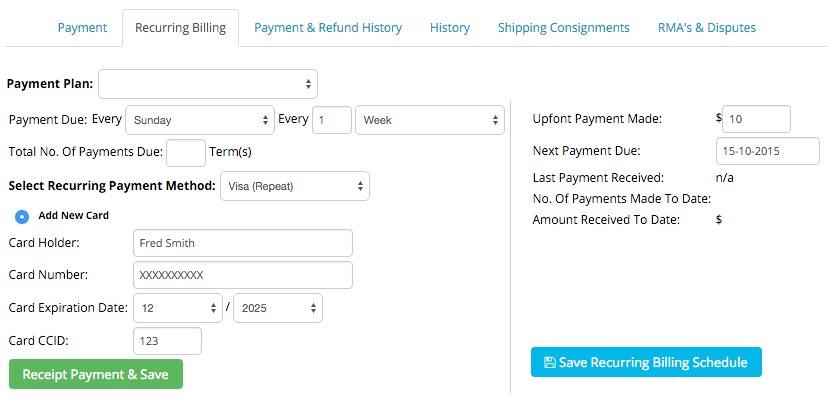
Task: Click the Next Payment Due date field
Action: click(768, 151)
